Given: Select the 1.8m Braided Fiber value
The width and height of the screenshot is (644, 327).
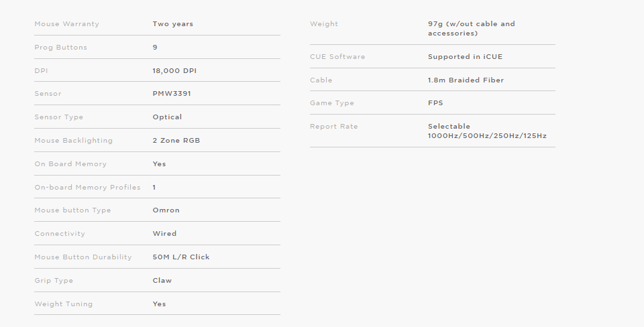Looking at the screenshot, I should coord(466,80).
